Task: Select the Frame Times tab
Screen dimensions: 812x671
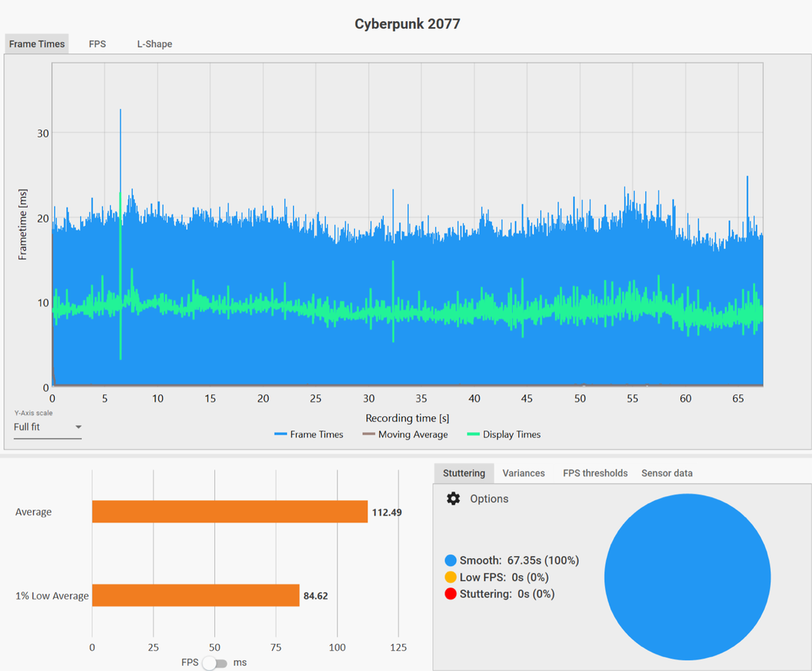Action: coord(37,44)
